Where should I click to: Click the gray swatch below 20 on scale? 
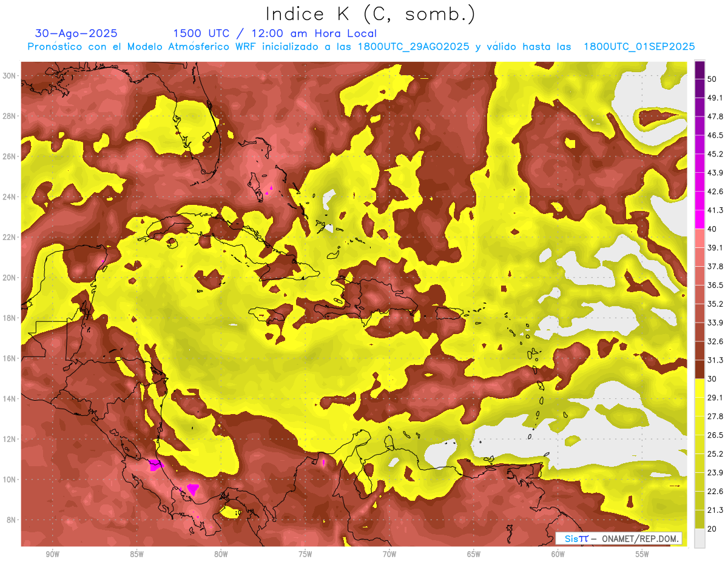699,538
